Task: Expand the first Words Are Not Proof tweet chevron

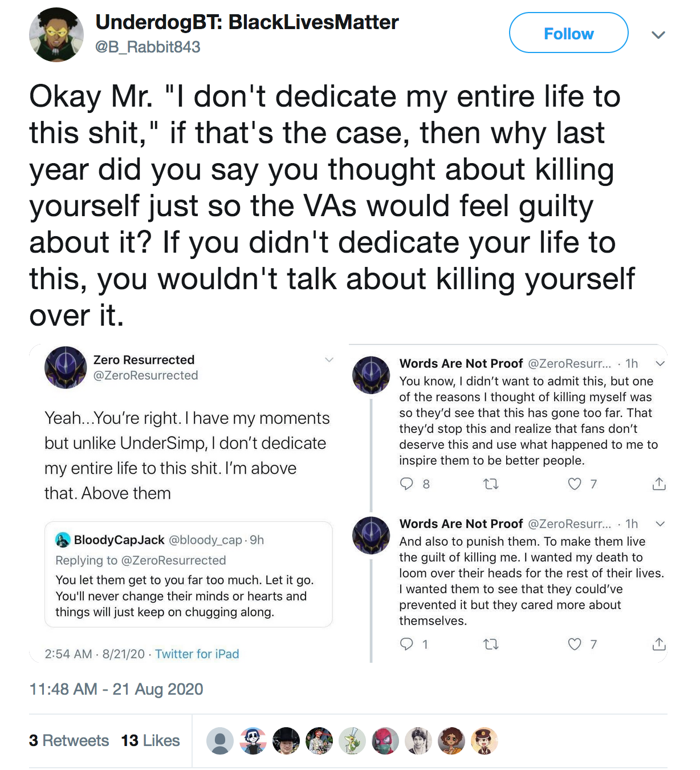Action: [660, 363]
